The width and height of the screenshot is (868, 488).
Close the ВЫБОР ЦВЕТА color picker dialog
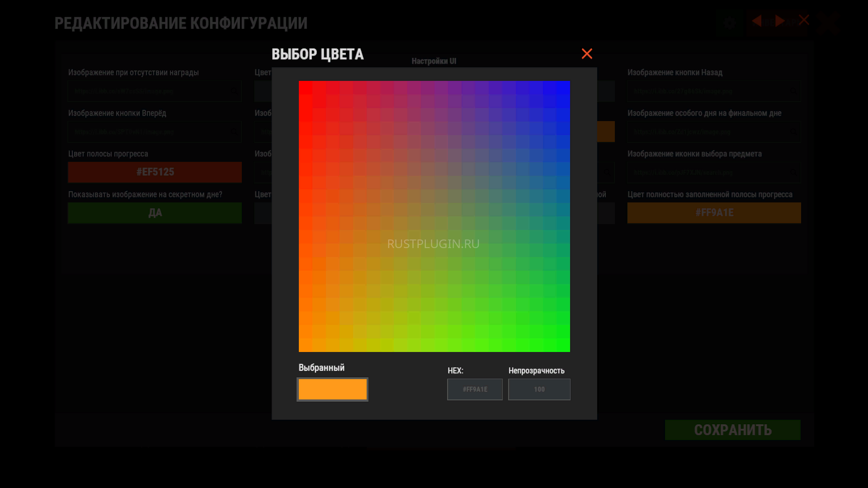coord(587,54)
